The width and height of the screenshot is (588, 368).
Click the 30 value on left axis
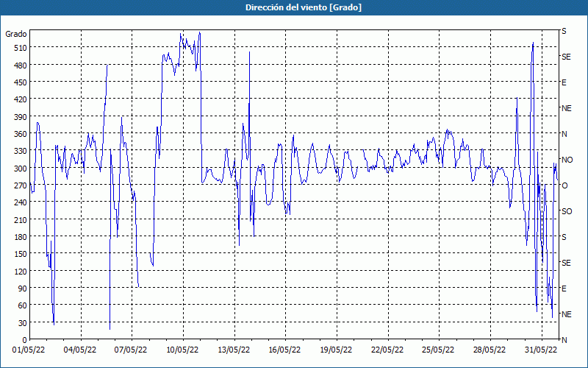[22, 323]
